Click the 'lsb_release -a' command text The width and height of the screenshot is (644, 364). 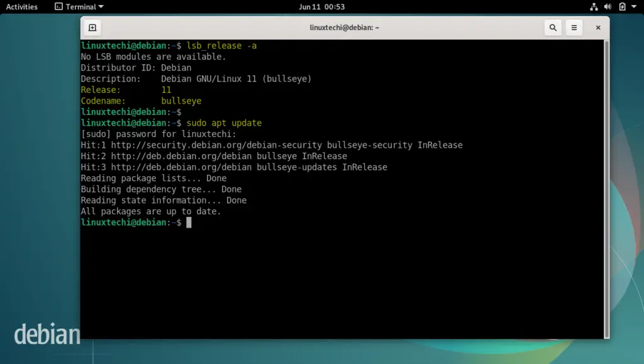[221, 46]
